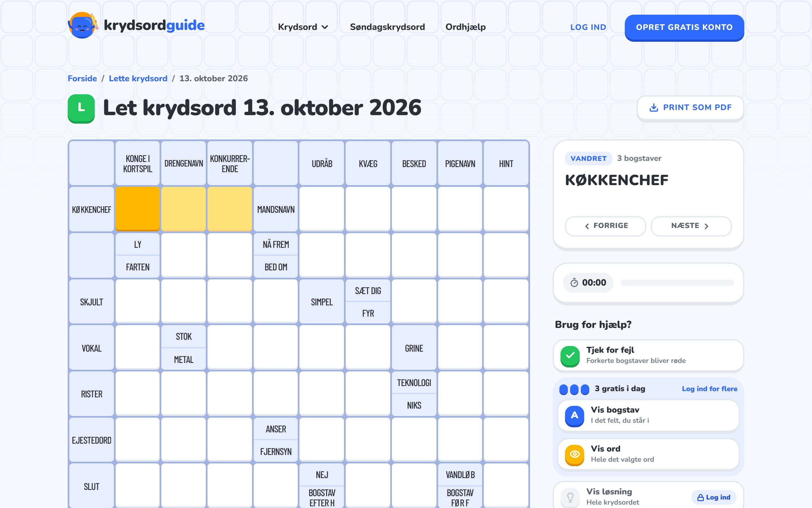Click the TEKNOLOGI clue
The image size is (812, 508).
coord(414,383)
